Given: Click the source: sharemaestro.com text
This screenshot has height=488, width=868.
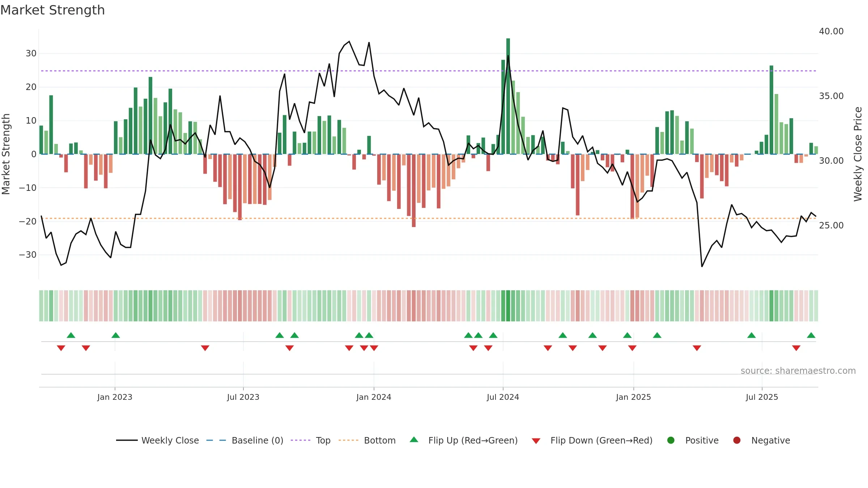Looking at the screenshot, I should pyautogui.click(x=798, y=371).
